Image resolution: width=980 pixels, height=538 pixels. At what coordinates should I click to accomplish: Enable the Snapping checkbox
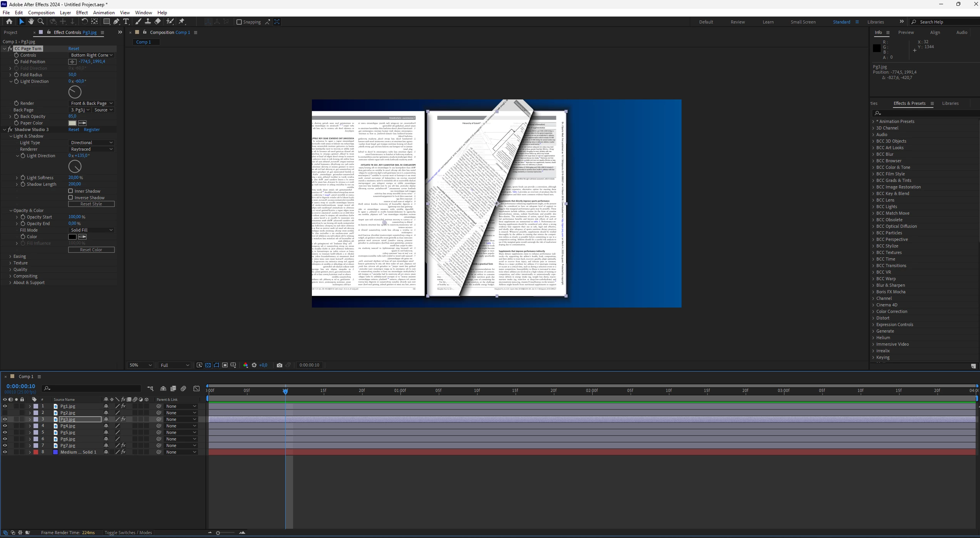click(239, 22)
